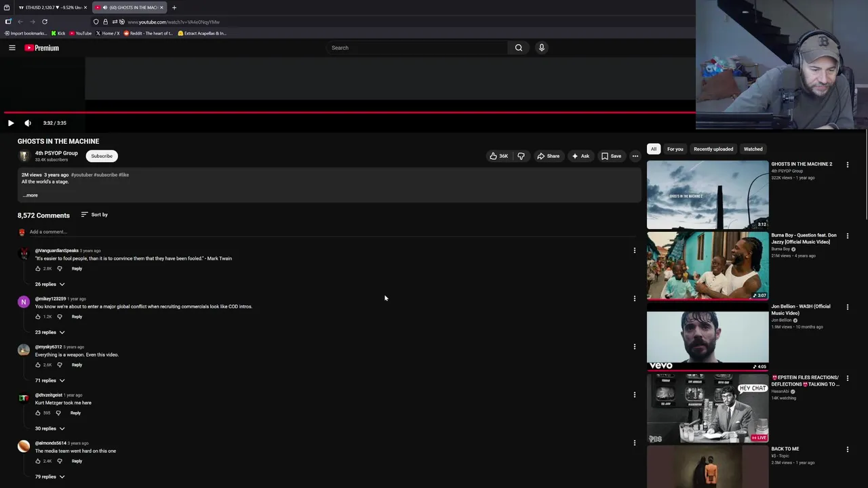Select the All filter chip
The image size is (868, 488).
pyautogui.click(x=654, y=149)
